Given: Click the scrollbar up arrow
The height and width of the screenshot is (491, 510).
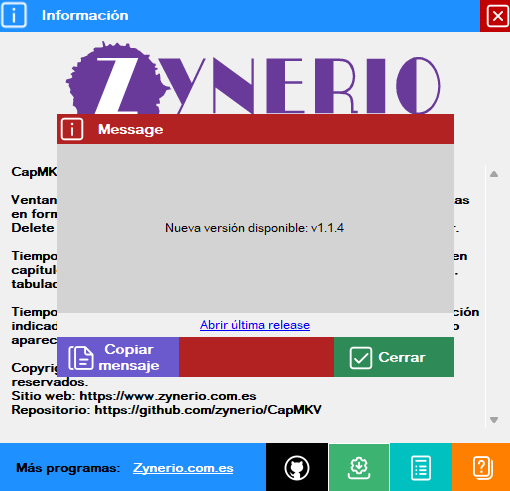Looking at the screenshot, I should click(x=494, y=174).
